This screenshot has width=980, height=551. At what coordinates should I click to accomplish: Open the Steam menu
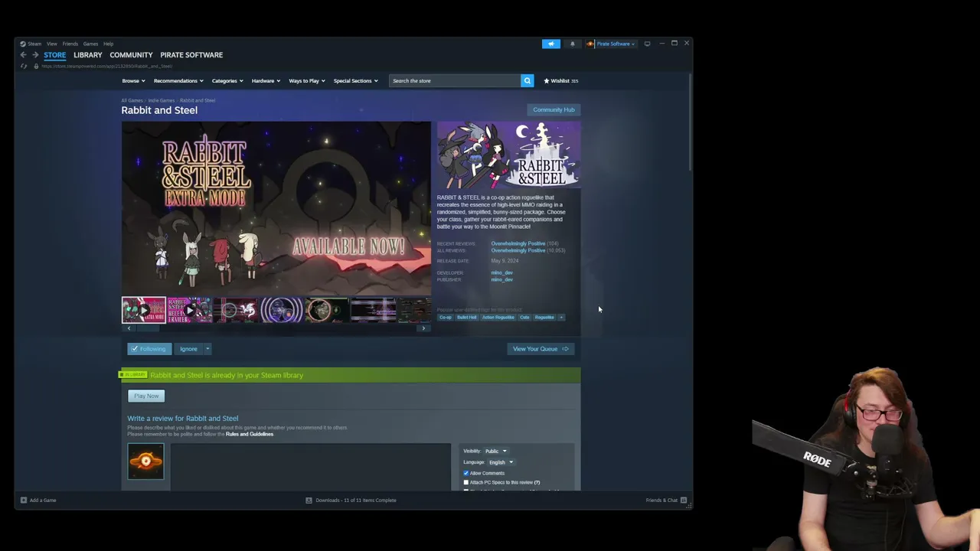pos(34,44)
